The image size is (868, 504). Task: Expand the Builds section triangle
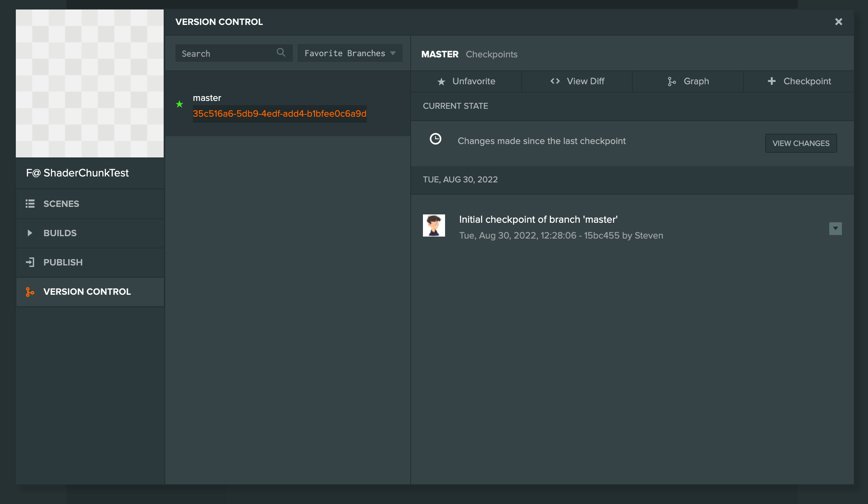point(30,233)
